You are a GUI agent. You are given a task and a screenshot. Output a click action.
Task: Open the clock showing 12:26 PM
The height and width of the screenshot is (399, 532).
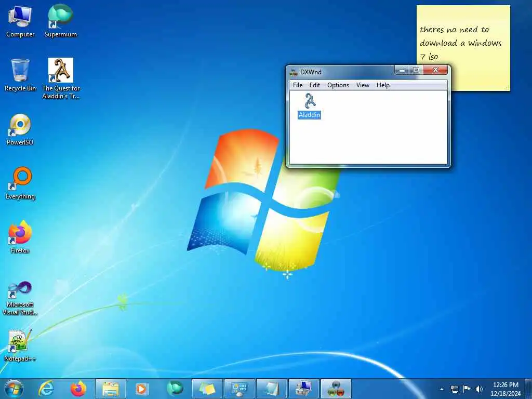pos(506,389)
